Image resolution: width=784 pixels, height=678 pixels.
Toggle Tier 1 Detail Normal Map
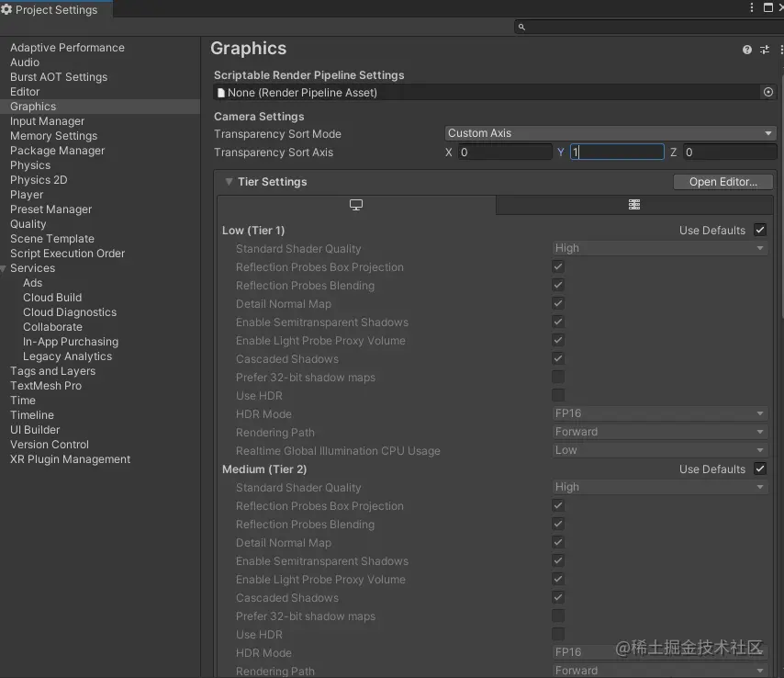[x=558, y=303]
